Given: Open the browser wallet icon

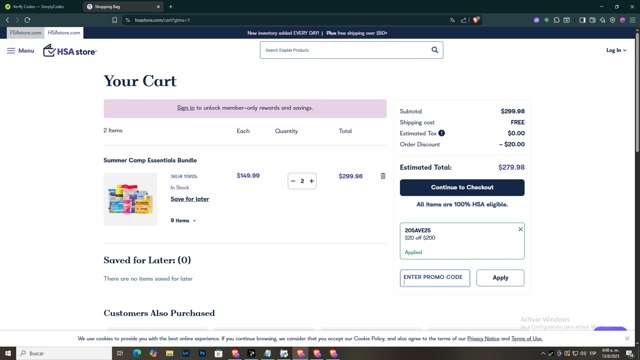Looking at the screenshot, I should 593,20.
